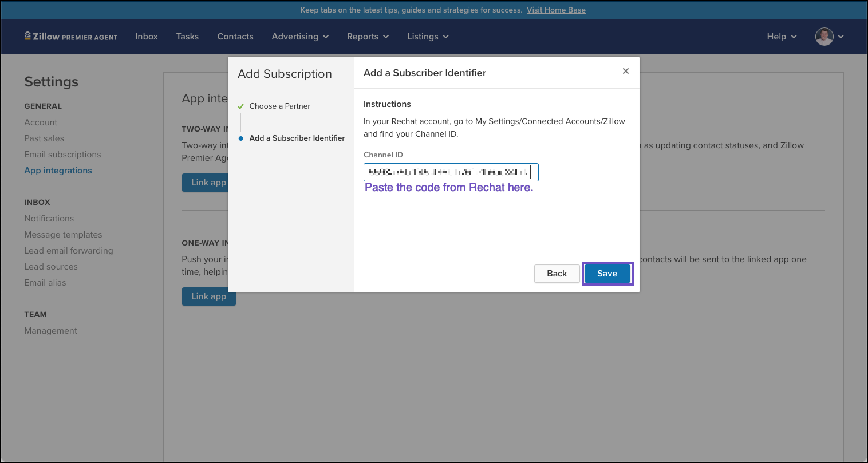This screenshot has height=463, width=868.
Task: Open Lead sources settings page
Action: 51,267
